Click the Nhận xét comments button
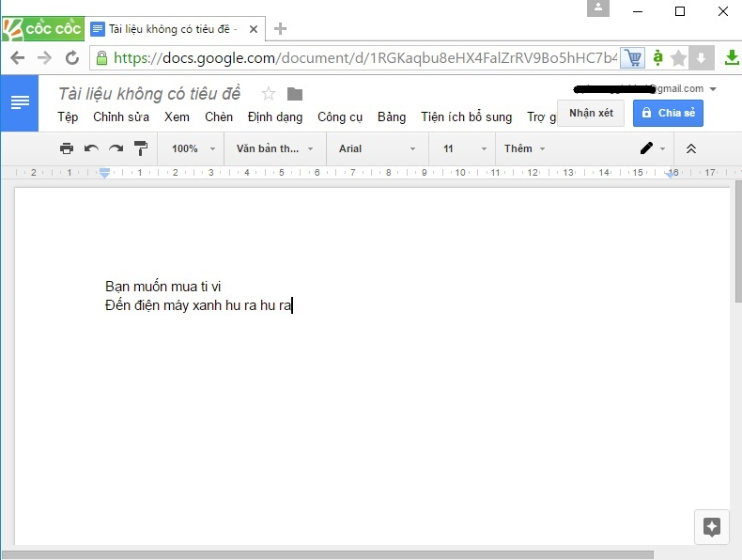This screenshot has width=742, height=560. (591, 113)
